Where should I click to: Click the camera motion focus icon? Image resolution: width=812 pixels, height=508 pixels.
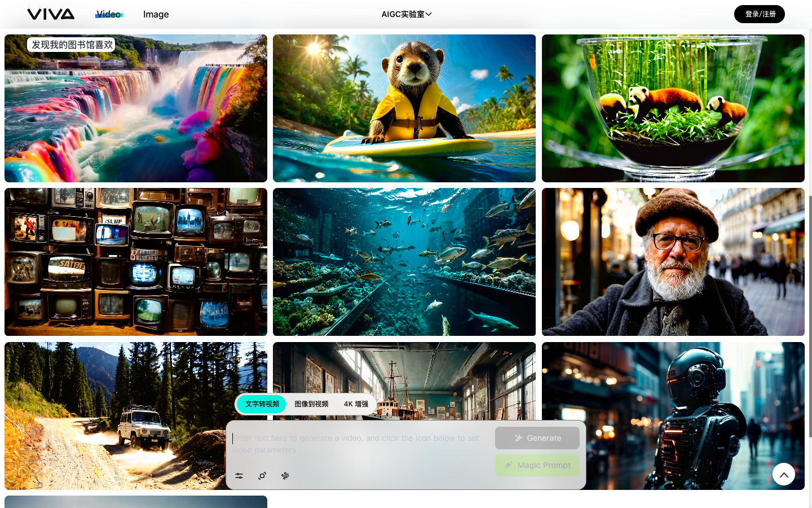pyautogui.click(x=262, y=476)
